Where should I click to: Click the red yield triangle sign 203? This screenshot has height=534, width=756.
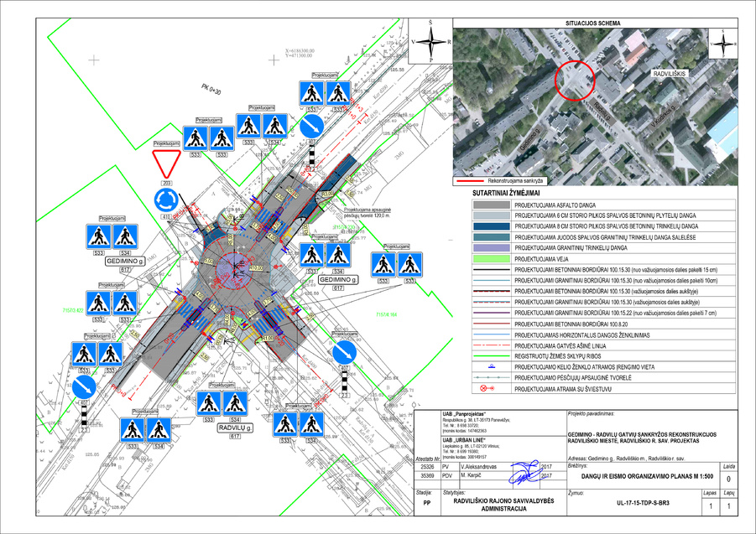coord(167,161)
